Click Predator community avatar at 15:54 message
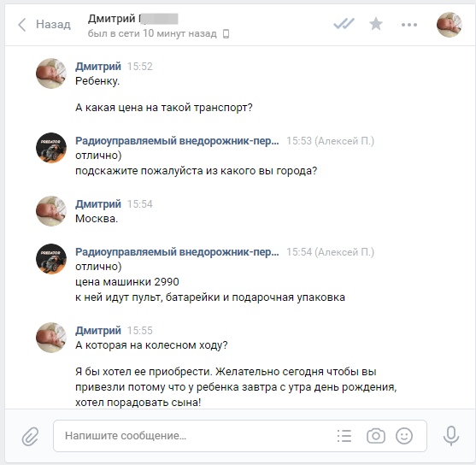Image resolution: width=476 pixels, height=465 pixels. tap(51, 259)
